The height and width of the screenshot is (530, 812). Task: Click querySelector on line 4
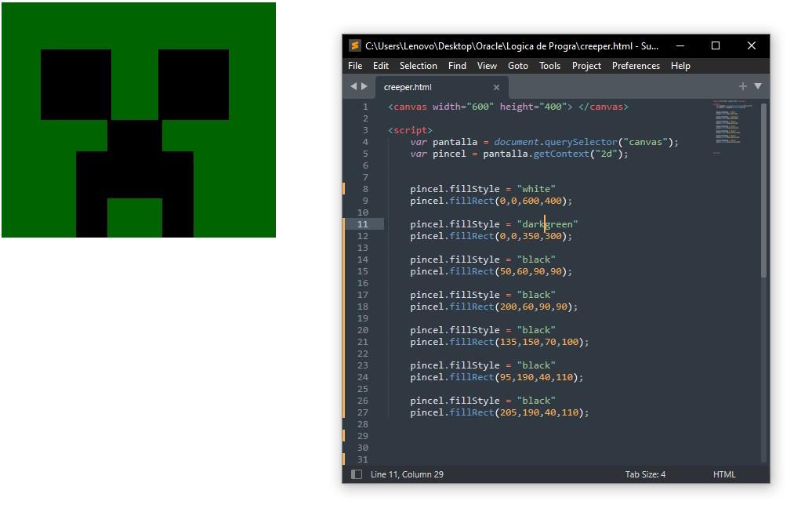(581, 142)
